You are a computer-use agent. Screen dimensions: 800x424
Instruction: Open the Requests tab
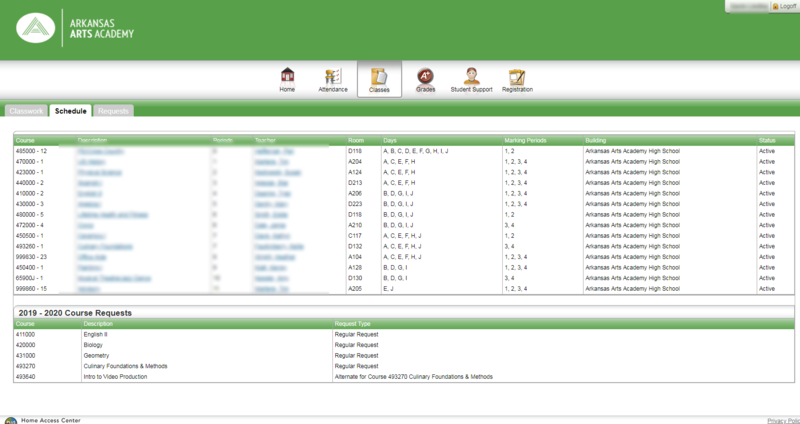click(113, 111)
